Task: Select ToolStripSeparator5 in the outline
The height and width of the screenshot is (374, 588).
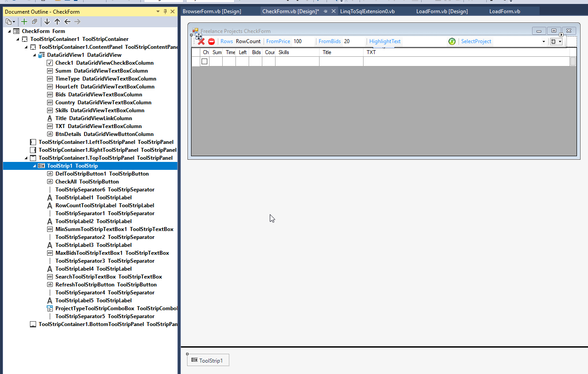Action: click(105, 316)
